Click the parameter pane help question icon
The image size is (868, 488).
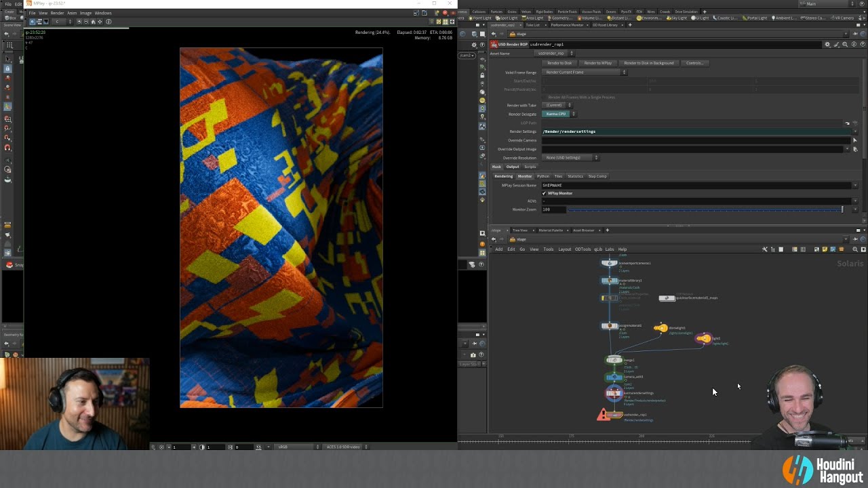point(861,44)
